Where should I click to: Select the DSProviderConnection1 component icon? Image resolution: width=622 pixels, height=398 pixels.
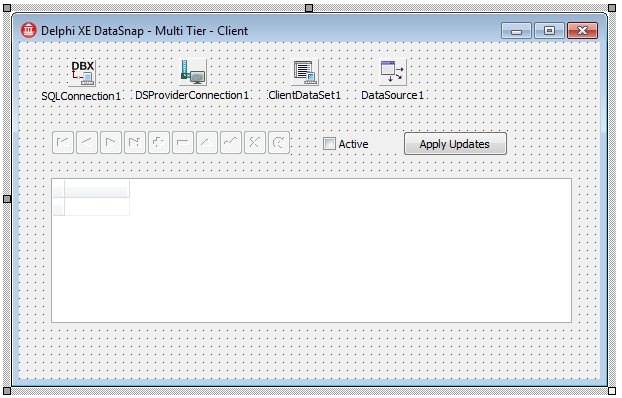point(193,72)
